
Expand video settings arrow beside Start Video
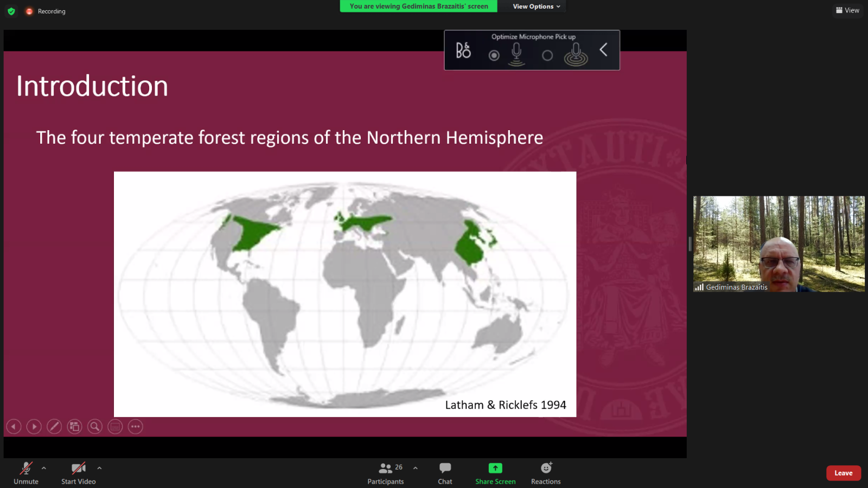tap(99, 468)
